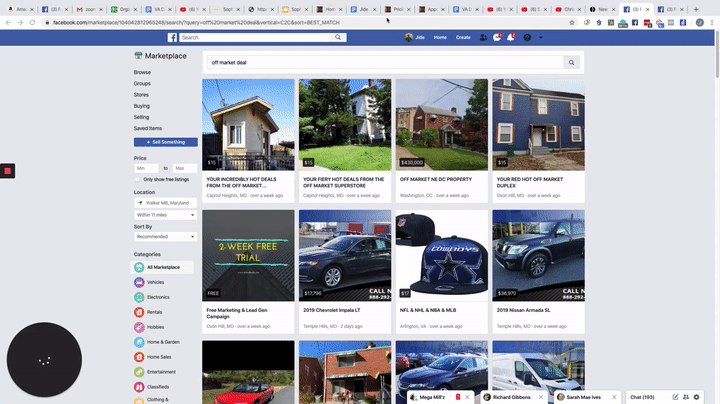Open the Sort By Recommended dropdown
The image size is (720, 404).
click(165, 237)
